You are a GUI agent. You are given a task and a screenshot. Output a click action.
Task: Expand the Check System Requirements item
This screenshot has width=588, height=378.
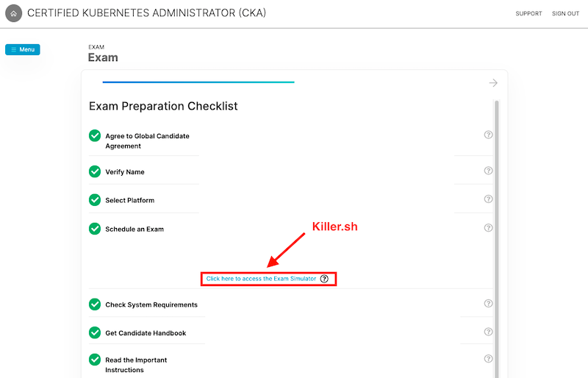point(151,304)
